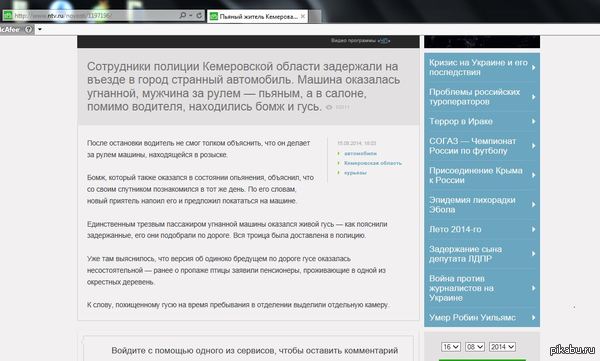This screenshot has width=600, height=361.
Task: Refresh the page with the reload icon
Action: pyautogui.click(x=199, y=16)
